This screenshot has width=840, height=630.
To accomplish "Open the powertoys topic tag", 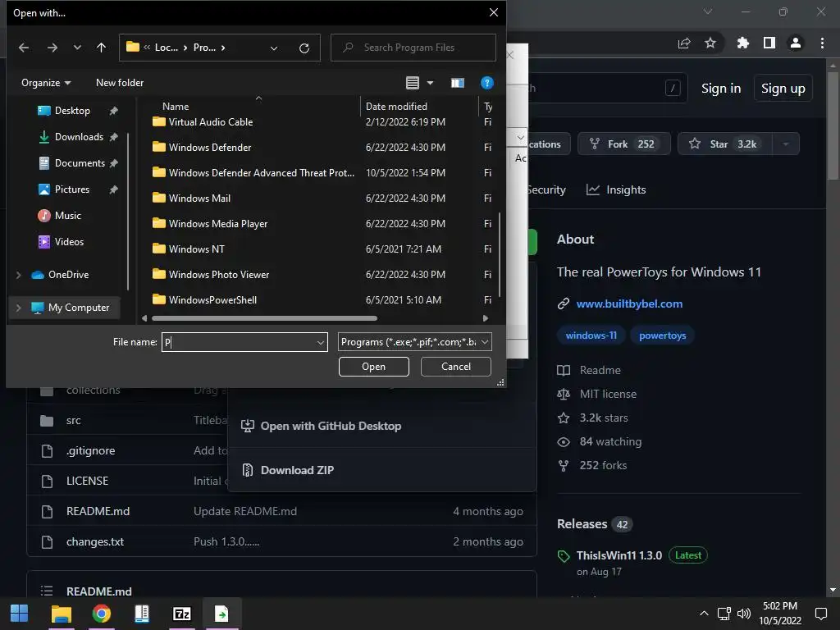I will (662, 336).
